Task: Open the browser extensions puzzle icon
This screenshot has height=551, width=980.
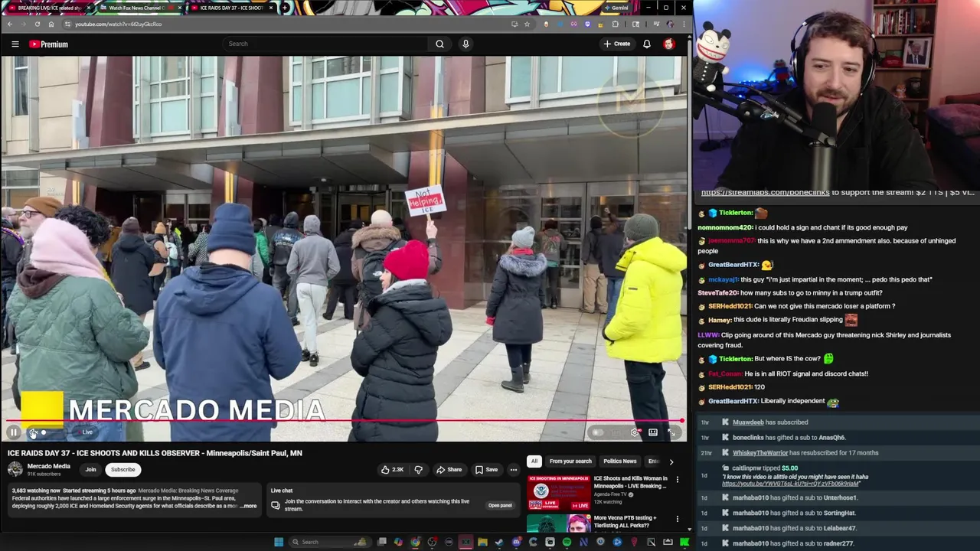Action: coord(615,24)
